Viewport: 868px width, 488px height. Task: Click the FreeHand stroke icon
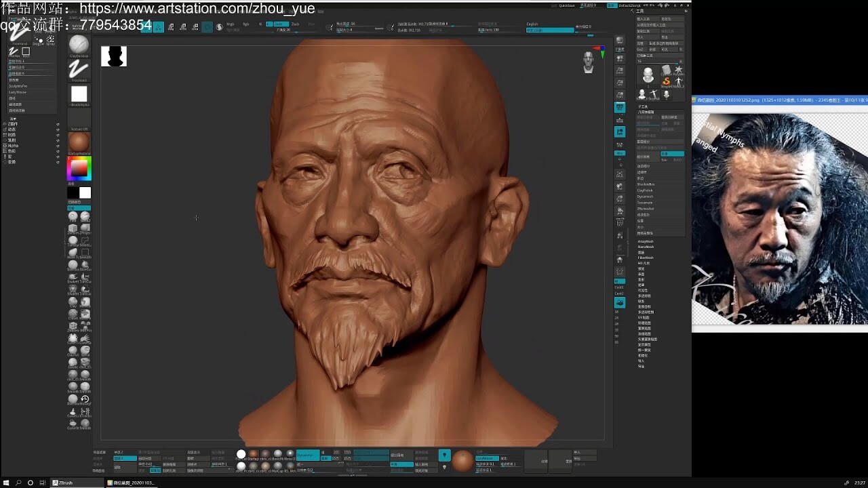point(79,68)
